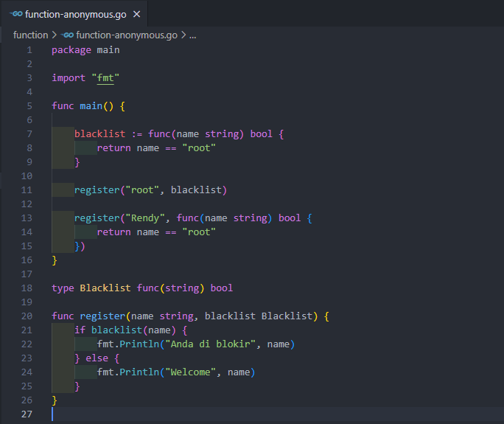Open the 'function' folder breadcrumb
Image resolution: width=504 pixels, height=424 pixels.
point(30,35)
